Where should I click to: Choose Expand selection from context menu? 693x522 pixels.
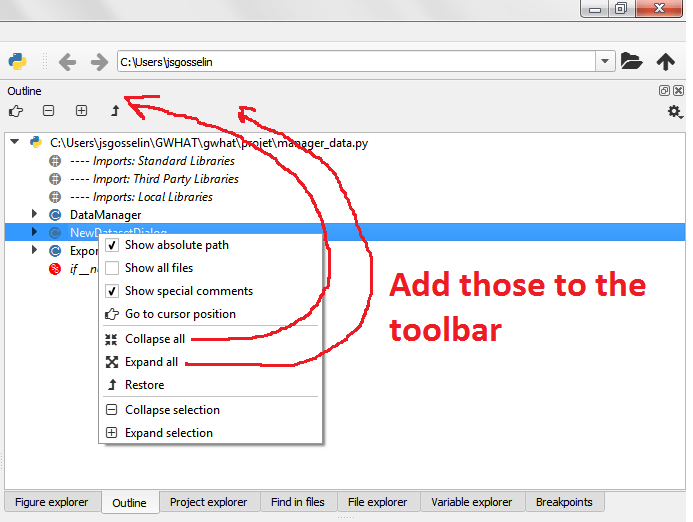coord(210,433)
